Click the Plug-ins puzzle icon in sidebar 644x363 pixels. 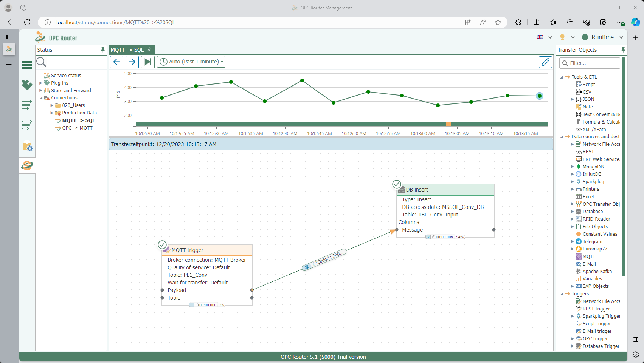click(x=27, y=85)
